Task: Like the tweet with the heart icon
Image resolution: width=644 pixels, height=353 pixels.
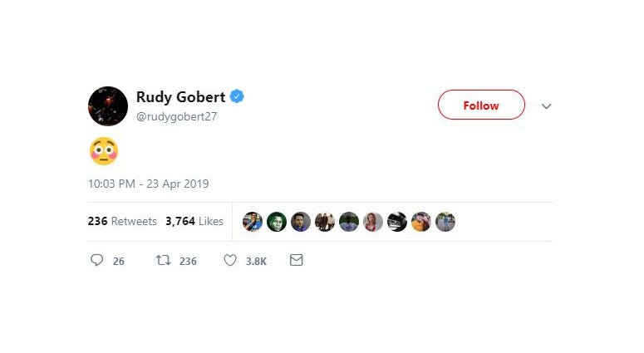Action: [x=230, y=260]
